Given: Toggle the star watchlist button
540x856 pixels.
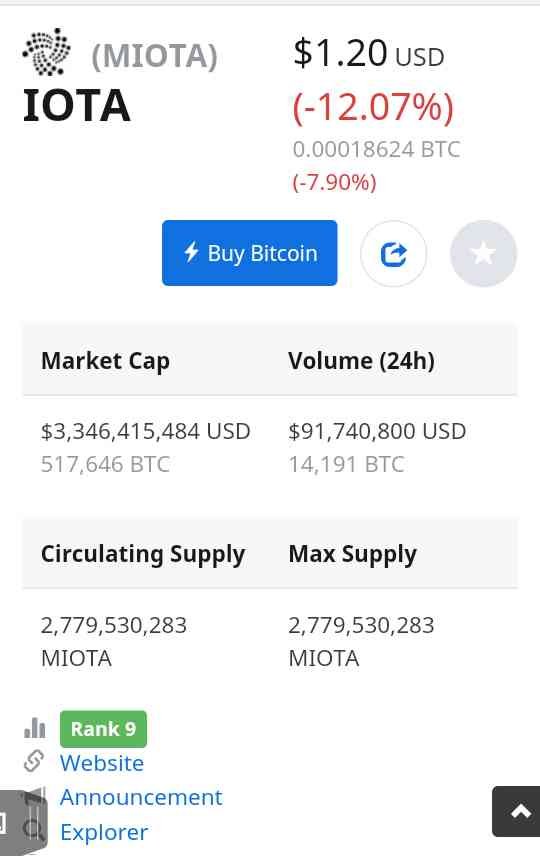Looking at the screenshot, I should 483,253.
